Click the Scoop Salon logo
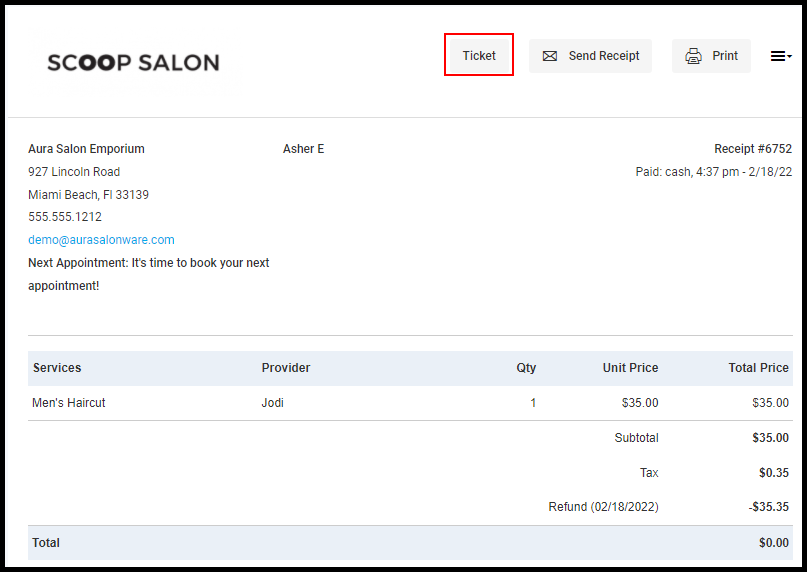Screen dimensions: 807x572 (x=133, y=62)
